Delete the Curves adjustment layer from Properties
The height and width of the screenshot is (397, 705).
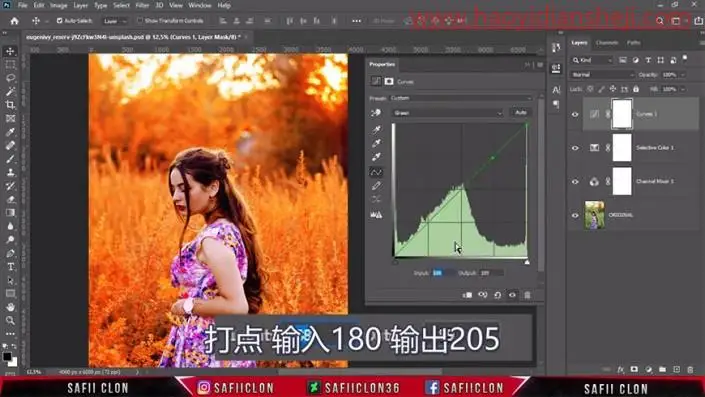527,295
